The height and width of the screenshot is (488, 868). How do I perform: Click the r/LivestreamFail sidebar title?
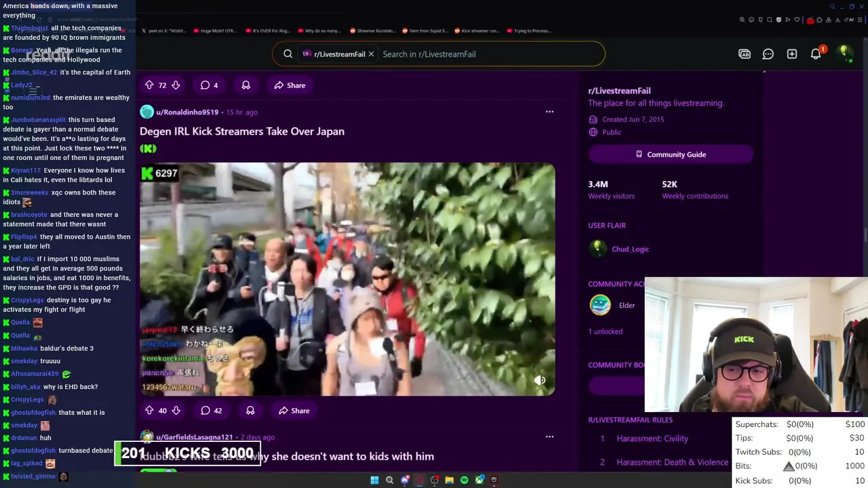(619, 91)
